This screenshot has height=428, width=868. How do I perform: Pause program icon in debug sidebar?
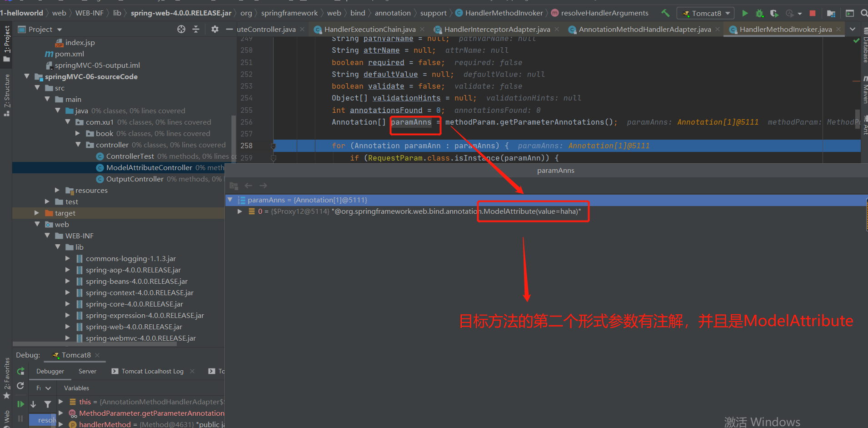point(20,418)
